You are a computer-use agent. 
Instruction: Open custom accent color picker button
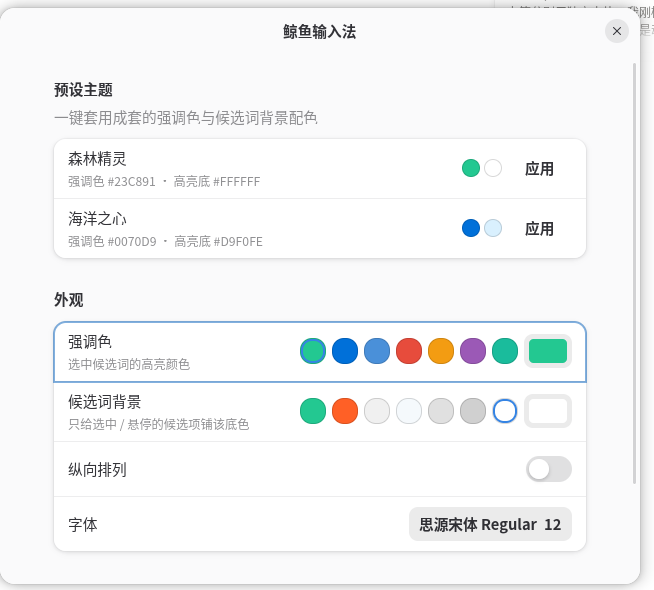548,351
